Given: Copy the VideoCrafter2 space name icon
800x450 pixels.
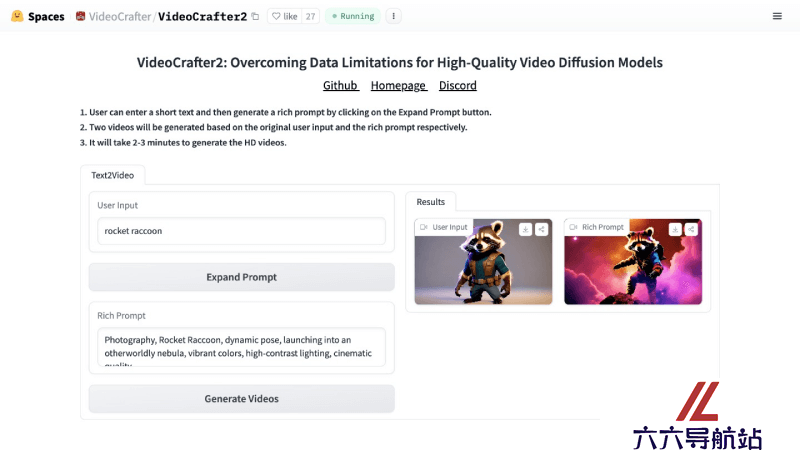Looking at the screenshot, I should coord(256,16).
